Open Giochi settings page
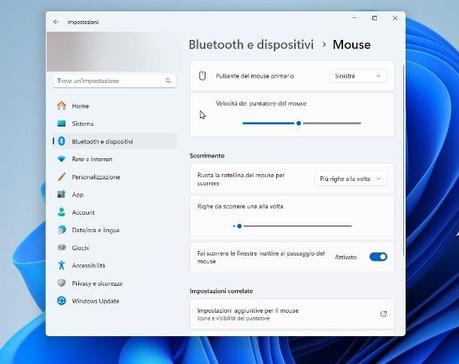The image size is (459, 364). (114, 247)
